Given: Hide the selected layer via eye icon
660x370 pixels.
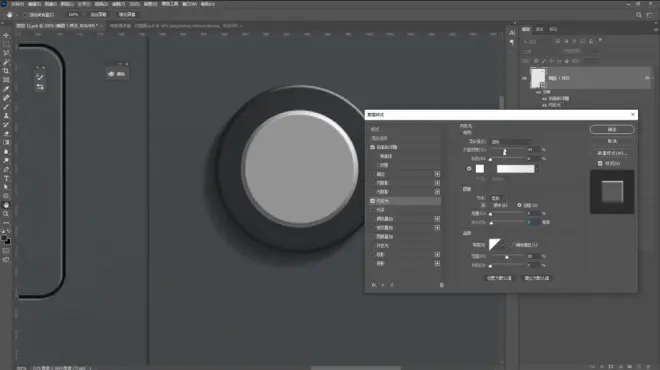Looking at the screenshot, I should pyautogui.click(x=524, y=78).
